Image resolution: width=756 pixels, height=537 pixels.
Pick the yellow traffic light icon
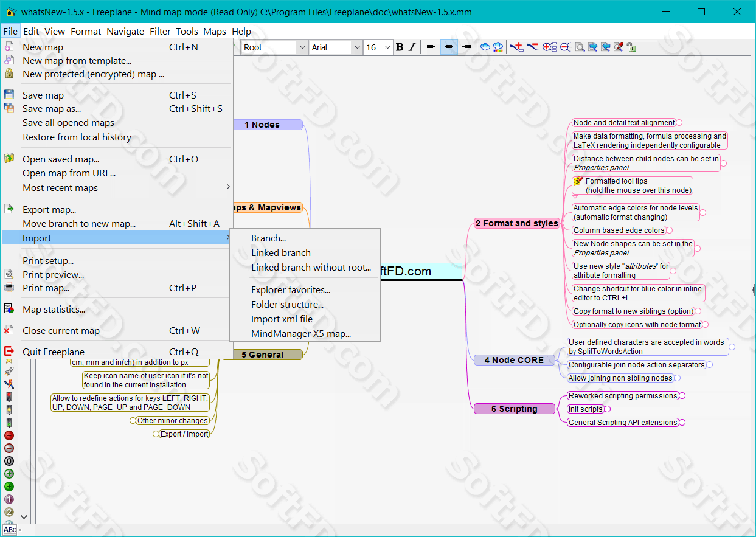[9, 409]
